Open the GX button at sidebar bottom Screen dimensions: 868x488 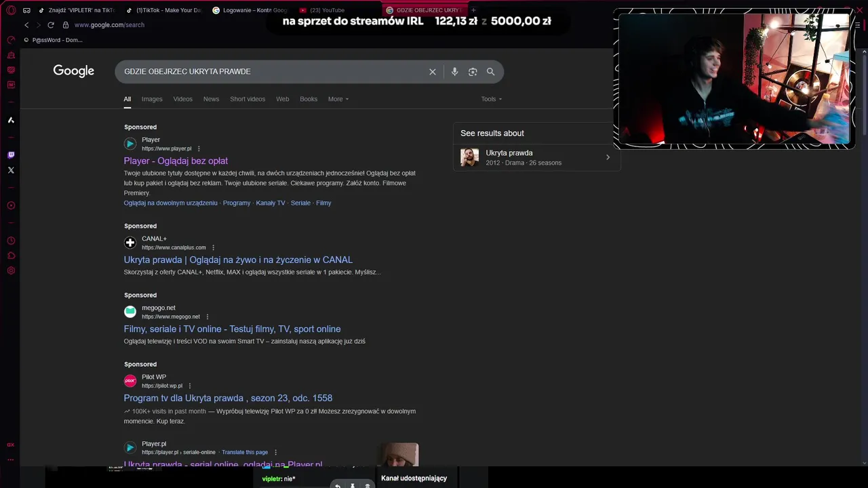click(11, 445)
